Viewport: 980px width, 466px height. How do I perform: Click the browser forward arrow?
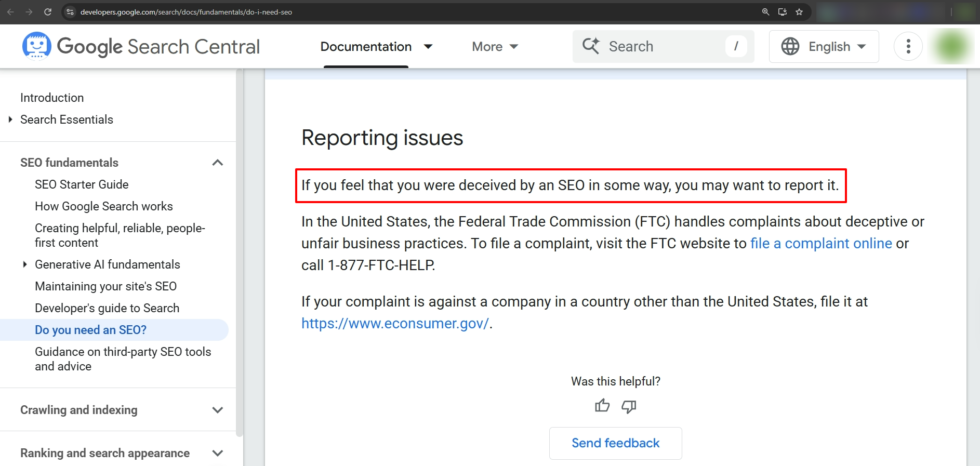pyautogui.click(x=29, y=11)
